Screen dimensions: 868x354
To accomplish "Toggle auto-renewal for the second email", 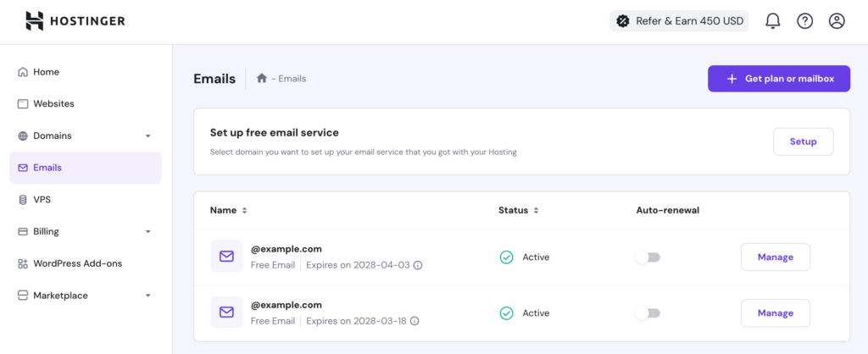I will pyautogui.click(x=648, y=313).
